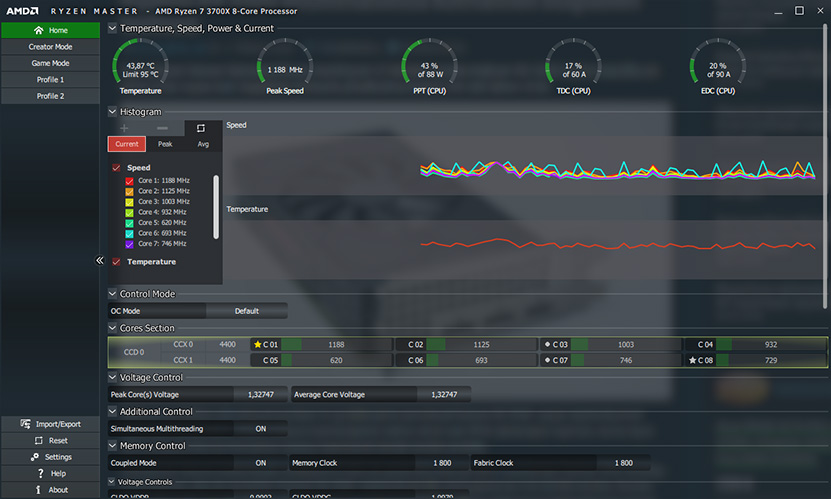
Task: Toggle the Temperature checkbox in the histogram
Action: pos(116,262)
